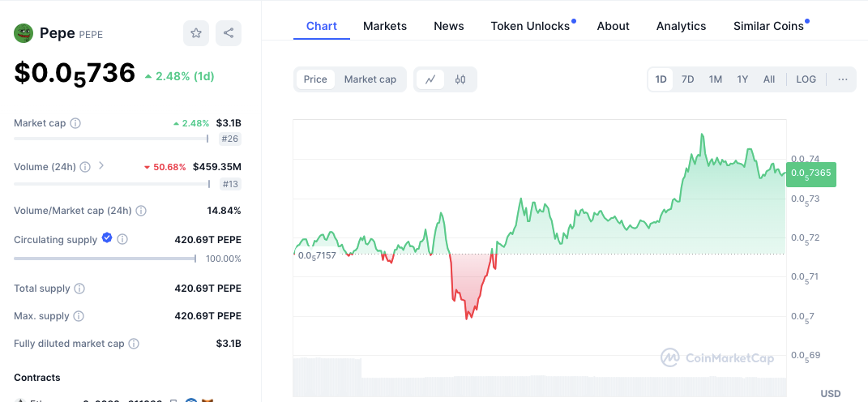The width and height of the screenshot is (868, 402).
Task: Click the $0.0₅736 price heading
Action: [x=75, y=74]
